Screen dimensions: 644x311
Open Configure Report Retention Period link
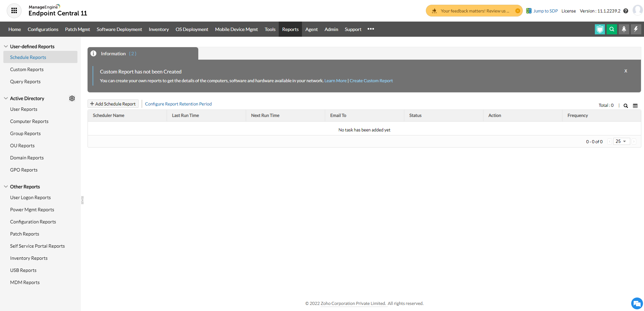[178, 104]
